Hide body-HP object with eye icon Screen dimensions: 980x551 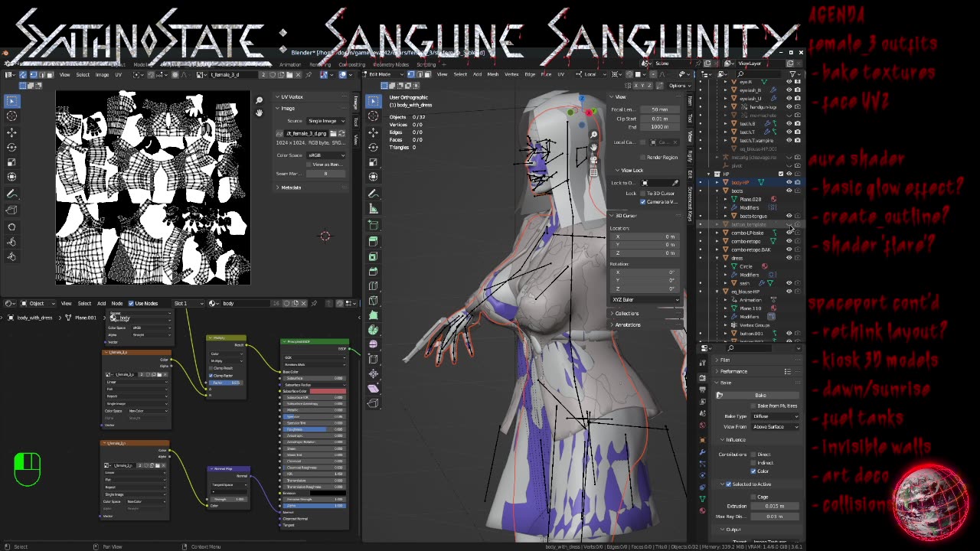[x=789, y=182]
